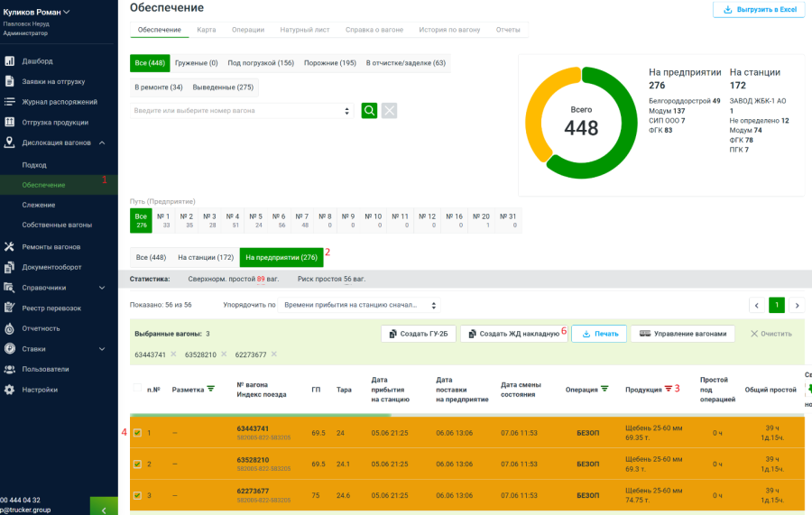812x515 pixels.
Task: Click the Настройки gear icon
Action: 9,390
